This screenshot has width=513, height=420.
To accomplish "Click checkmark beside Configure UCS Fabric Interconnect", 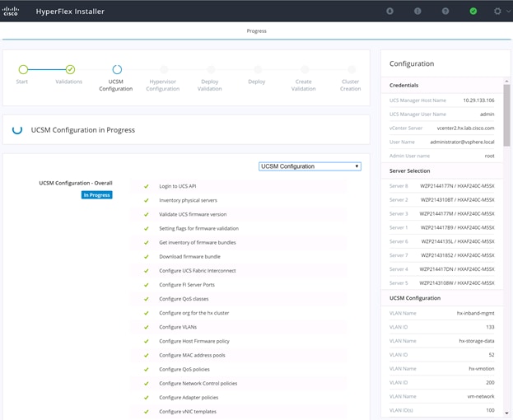I will pyautogui.click(x=147, y=270).
